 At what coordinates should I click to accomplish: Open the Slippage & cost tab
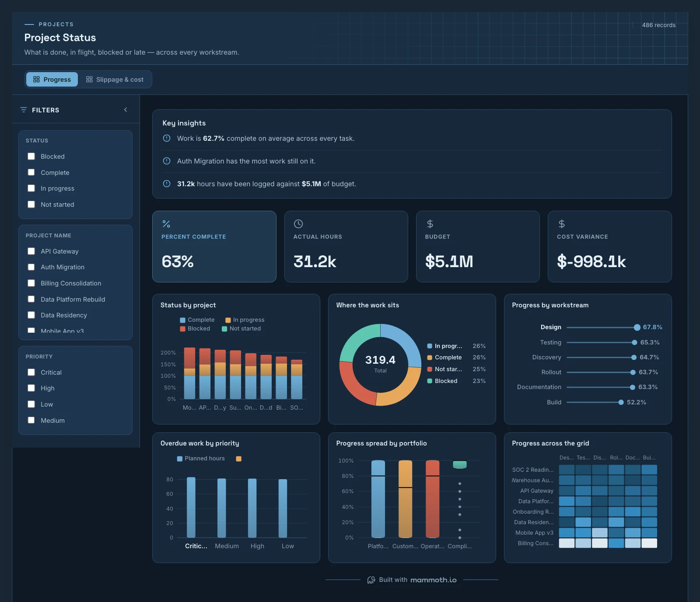coord(115,79)
